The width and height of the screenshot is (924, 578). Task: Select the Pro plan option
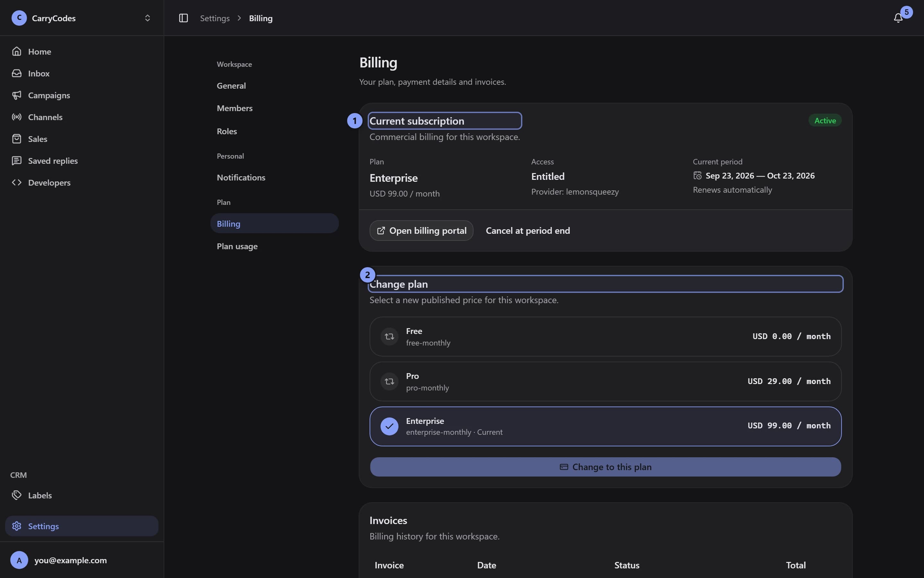click(x=605, y=381)
